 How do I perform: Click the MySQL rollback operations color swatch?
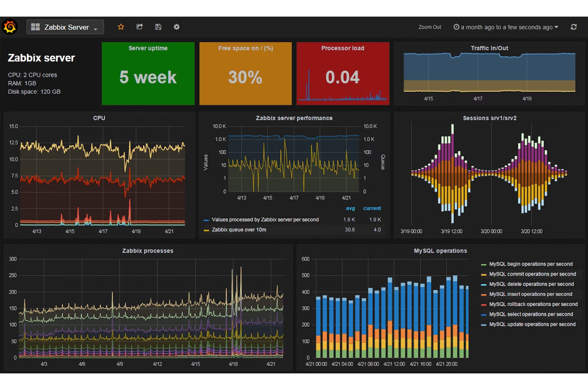(x=484, y=305)
